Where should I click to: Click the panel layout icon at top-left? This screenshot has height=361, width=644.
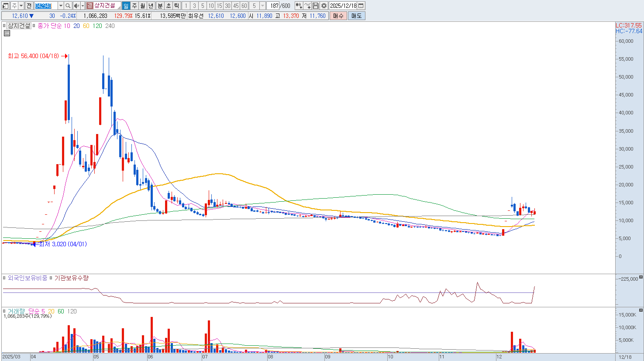pyautogui.click(x=6, y=6)
